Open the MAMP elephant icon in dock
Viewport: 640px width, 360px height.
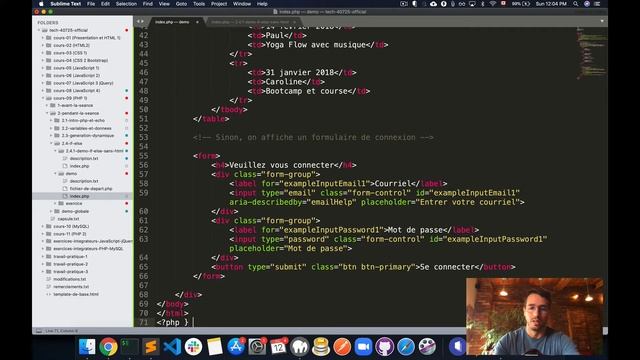pos(300,347)
